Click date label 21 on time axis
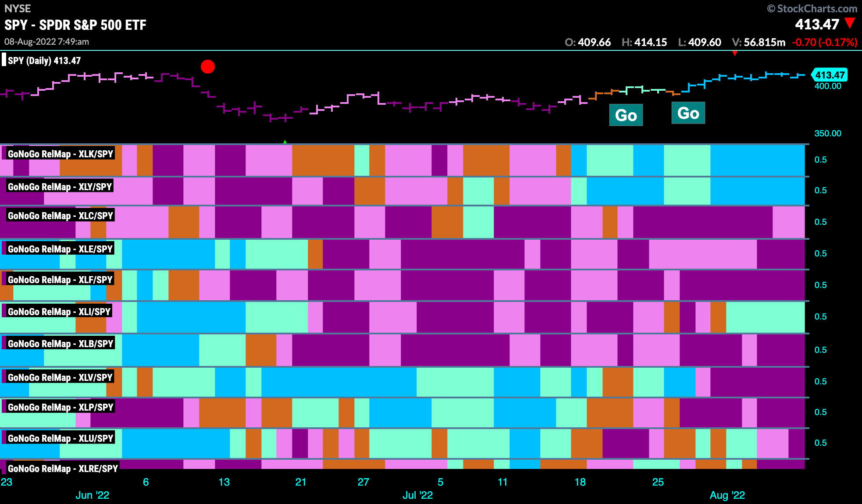862x504 pixels. 301,482
